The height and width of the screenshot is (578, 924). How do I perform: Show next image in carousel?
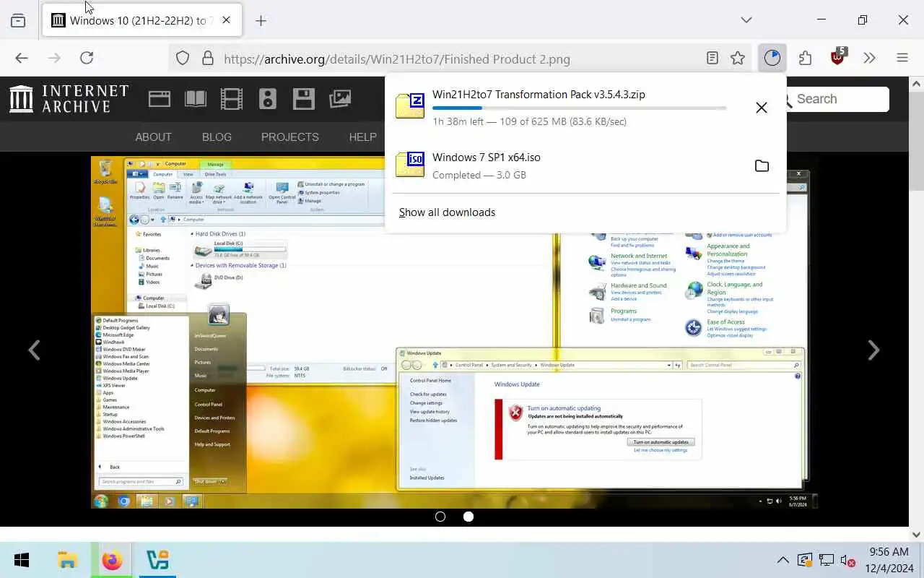[x=873, y=350]
